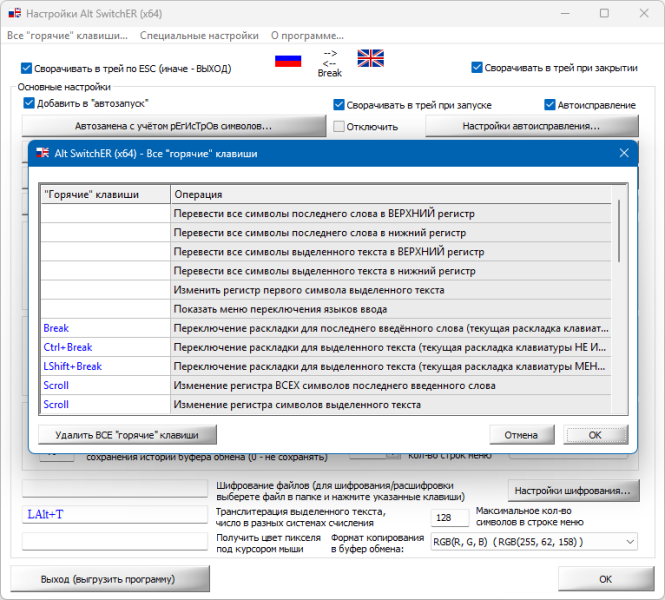Select the 'Ctrl+Break' hotkey cell
Screen dimensions: 665x600
click(106, 347)
